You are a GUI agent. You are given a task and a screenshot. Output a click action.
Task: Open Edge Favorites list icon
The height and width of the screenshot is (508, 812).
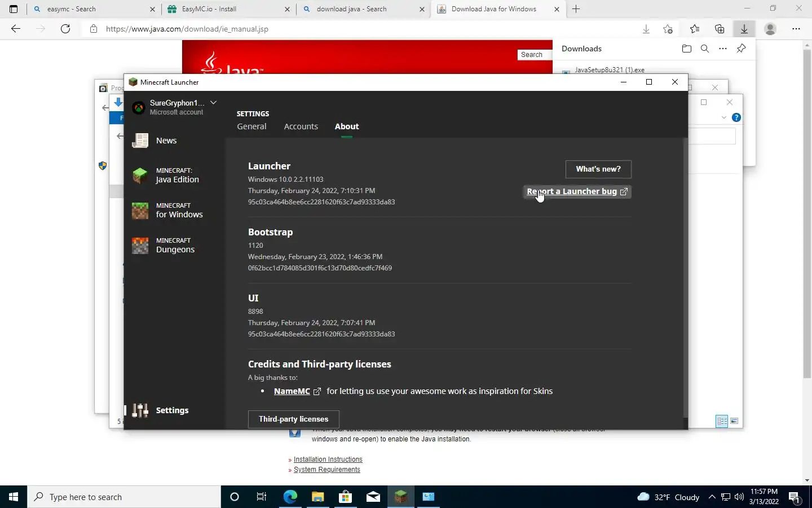(x=695, y=29)
